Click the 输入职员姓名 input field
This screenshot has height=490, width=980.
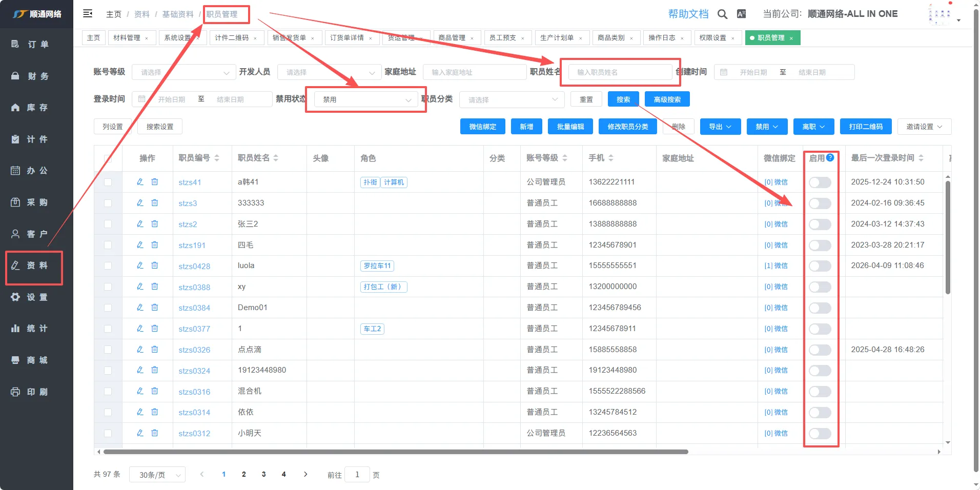click(x=620, y=72)
